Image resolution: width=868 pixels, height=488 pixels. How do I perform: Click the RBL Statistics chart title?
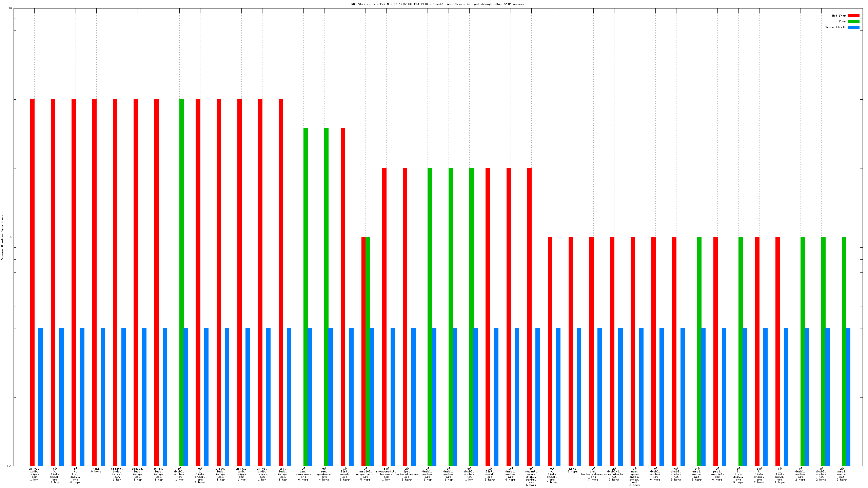pyautogui.click(x=437, y=4)
